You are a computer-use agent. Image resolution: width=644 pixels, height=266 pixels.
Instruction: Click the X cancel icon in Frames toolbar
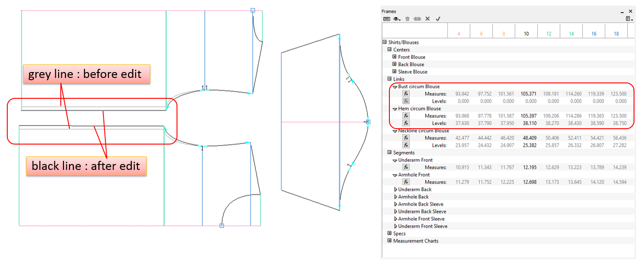click(428, 19)
